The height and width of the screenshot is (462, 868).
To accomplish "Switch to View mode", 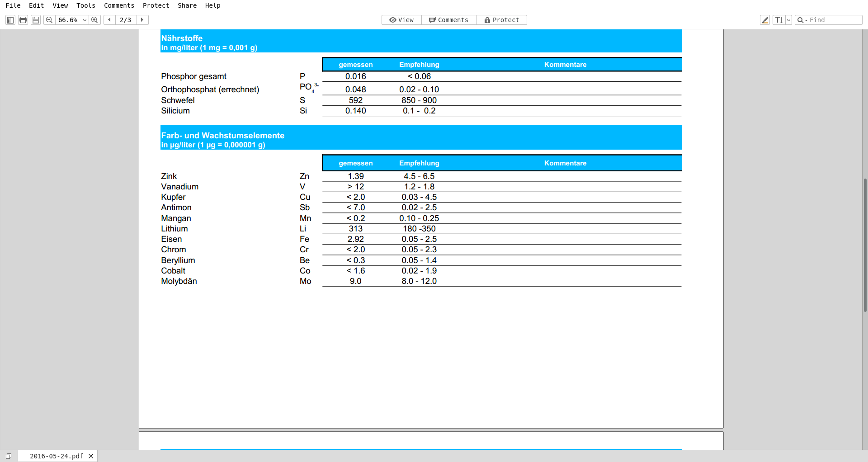I will click(401, 20).
